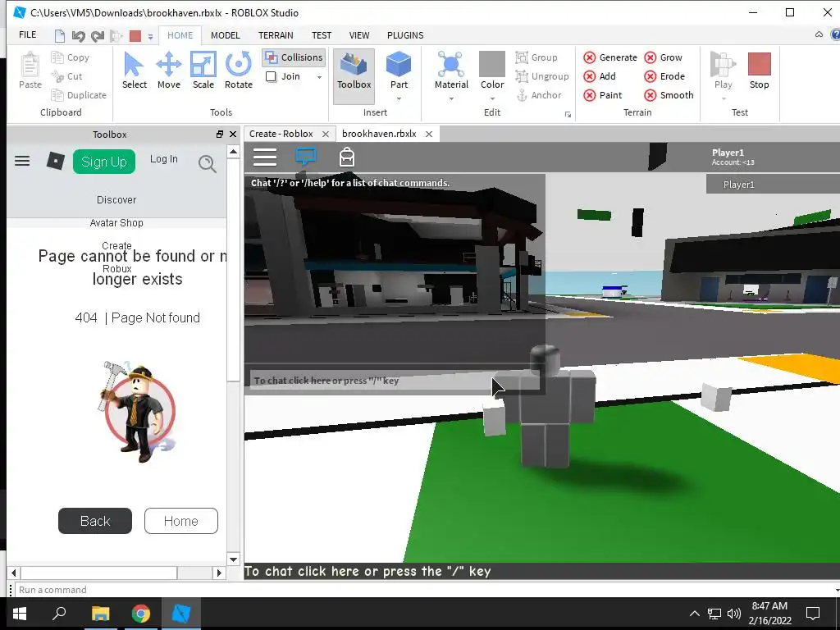Open the Toolbox web page hamburger menu
The width and height of the screenshot is (840, 630).
pos(22,161)
